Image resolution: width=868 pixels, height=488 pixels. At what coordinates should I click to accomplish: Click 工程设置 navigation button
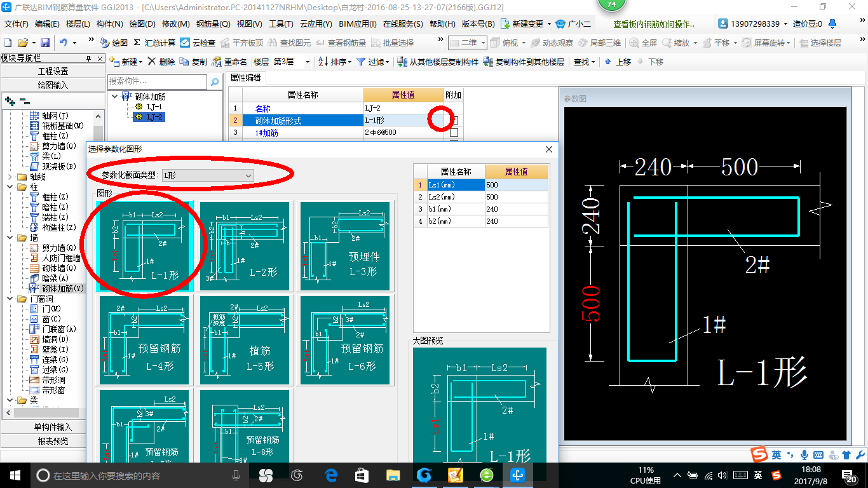coord(53,71)
